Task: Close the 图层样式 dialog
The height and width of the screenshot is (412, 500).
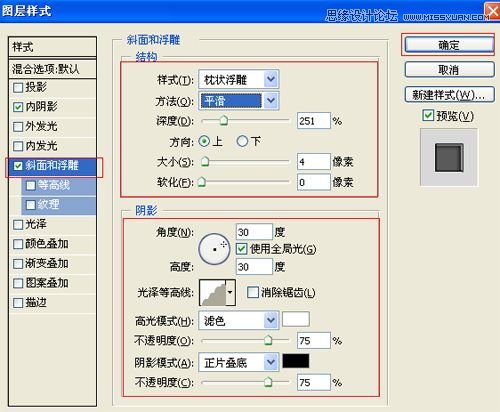Action: pos(493,12)
